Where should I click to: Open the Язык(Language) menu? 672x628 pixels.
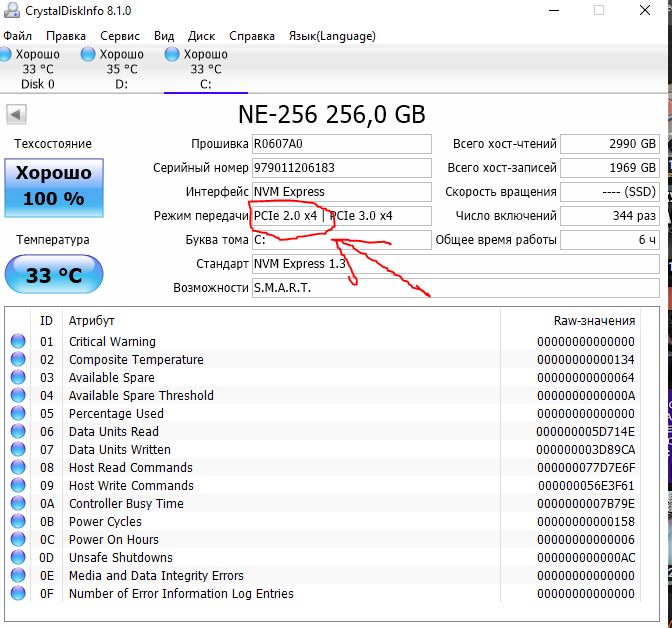pyautogui.click(x=332, y=36)
